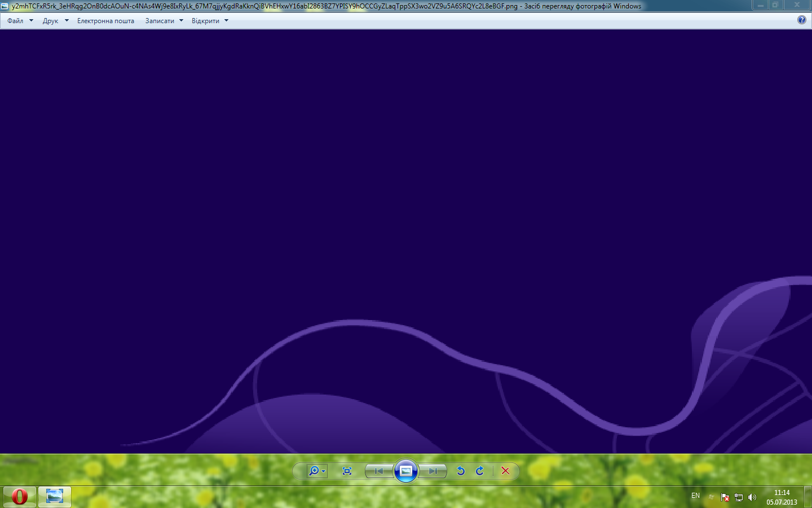
Task: Expand the Записати dropdown menu
Action: click(164, 21)
